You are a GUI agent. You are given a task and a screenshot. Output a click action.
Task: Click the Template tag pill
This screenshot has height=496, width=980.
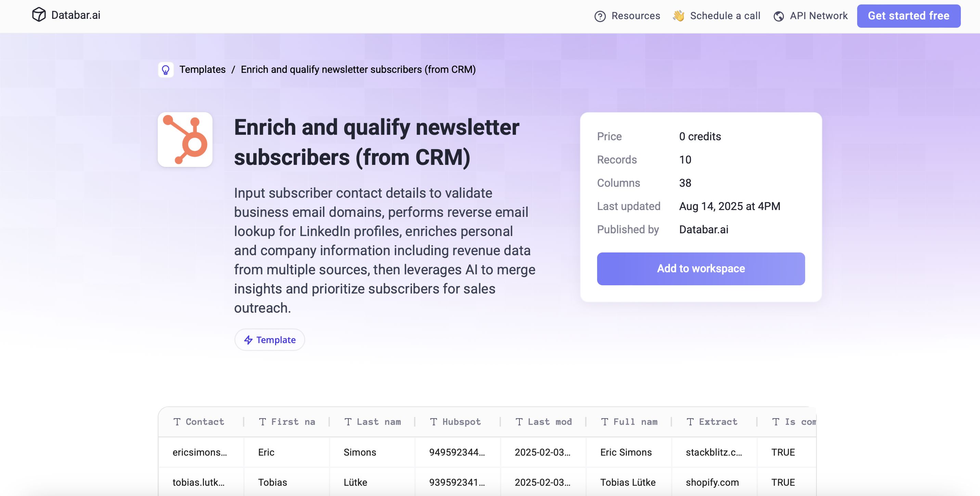(x=270, y=340)
